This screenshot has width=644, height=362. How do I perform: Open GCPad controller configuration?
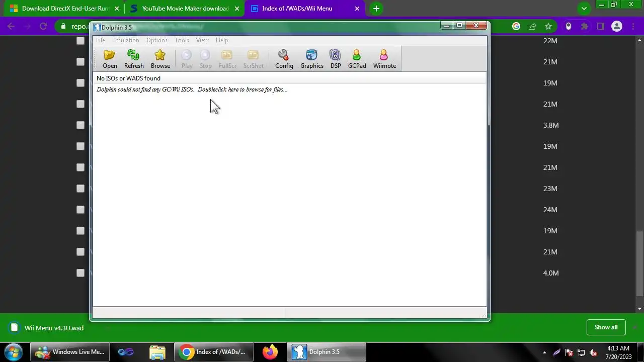pos(357,59)
